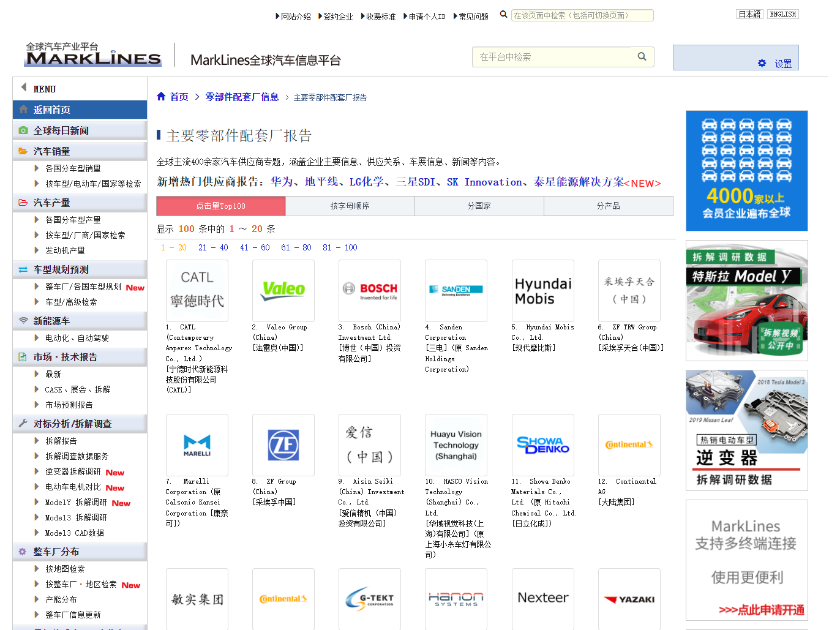Open the Hyundai Mobis logo thumbnail
Viewport: 840px width, 630px height.
pos(543,291)
